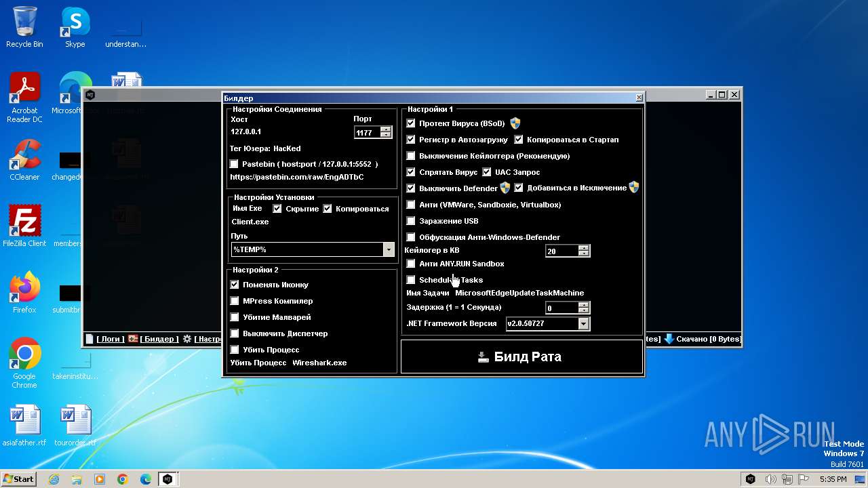
Task: Open CCleaner desktop shortcut
Action: 24,160
